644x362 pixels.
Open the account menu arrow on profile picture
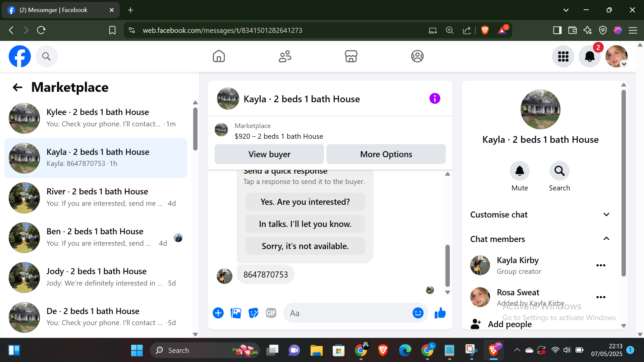624,64
